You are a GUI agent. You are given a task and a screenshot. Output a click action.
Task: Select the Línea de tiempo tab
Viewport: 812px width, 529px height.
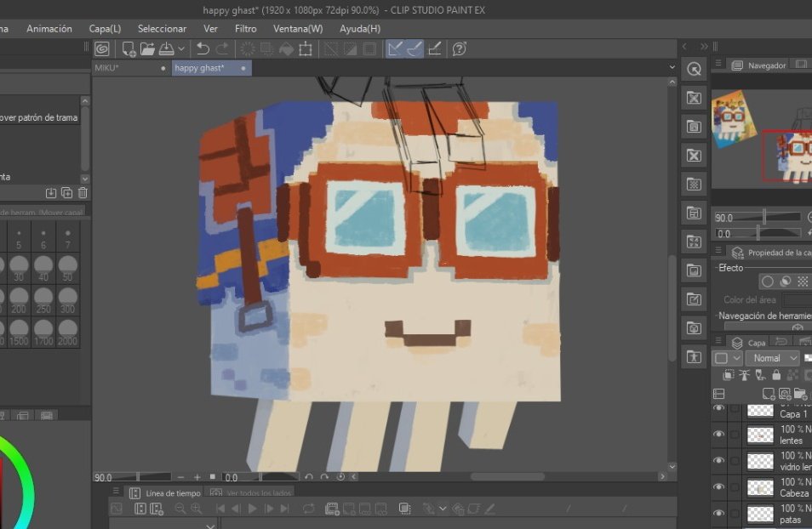[165, 493]
